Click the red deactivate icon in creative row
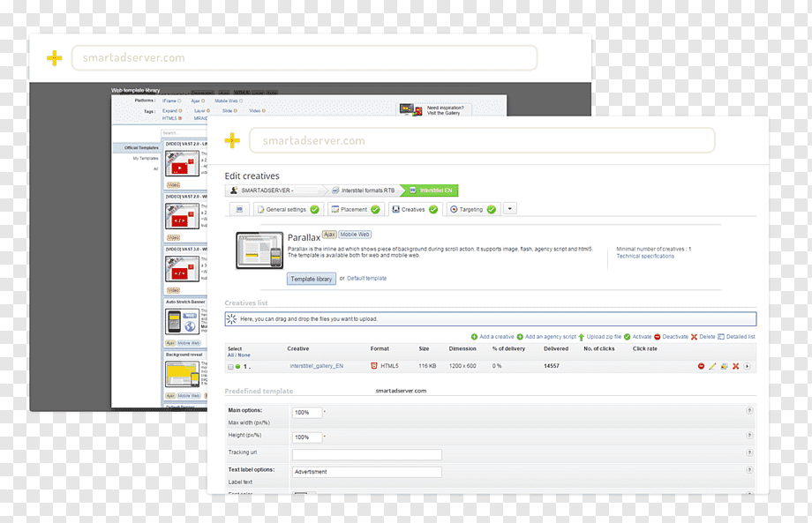The height and width of the screenshot is (523, 812). tap(701, 366)
